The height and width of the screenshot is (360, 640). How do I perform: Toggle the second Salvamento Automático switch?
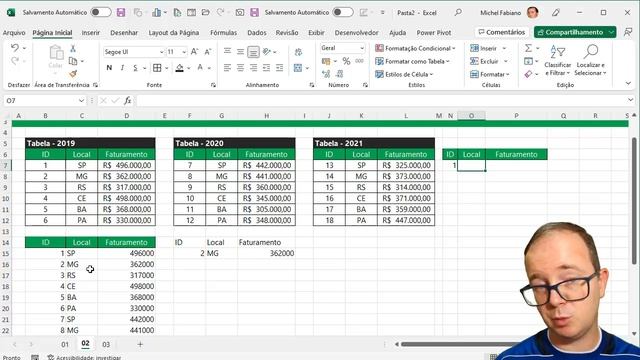pyautogui.click(x=342, y=12)
